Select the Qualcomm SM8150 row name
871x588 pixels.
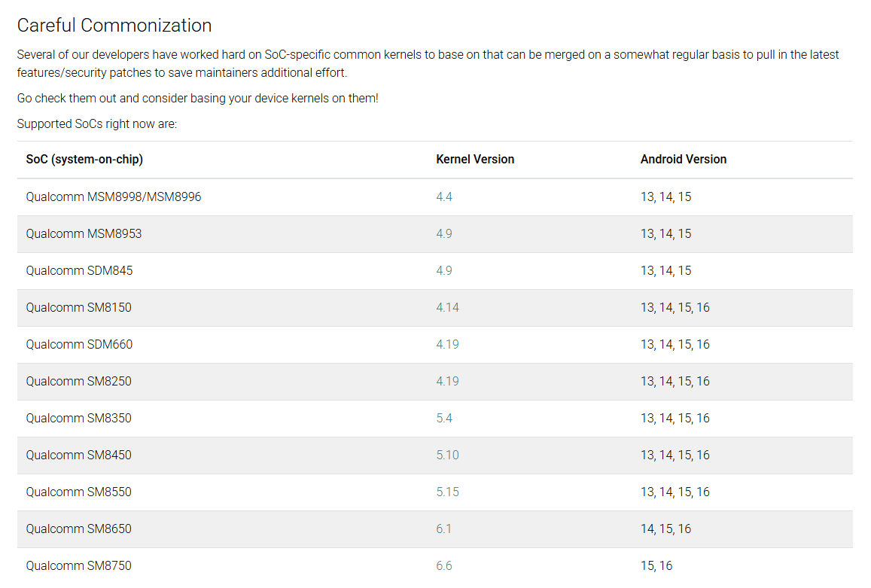tap(78, 308)
